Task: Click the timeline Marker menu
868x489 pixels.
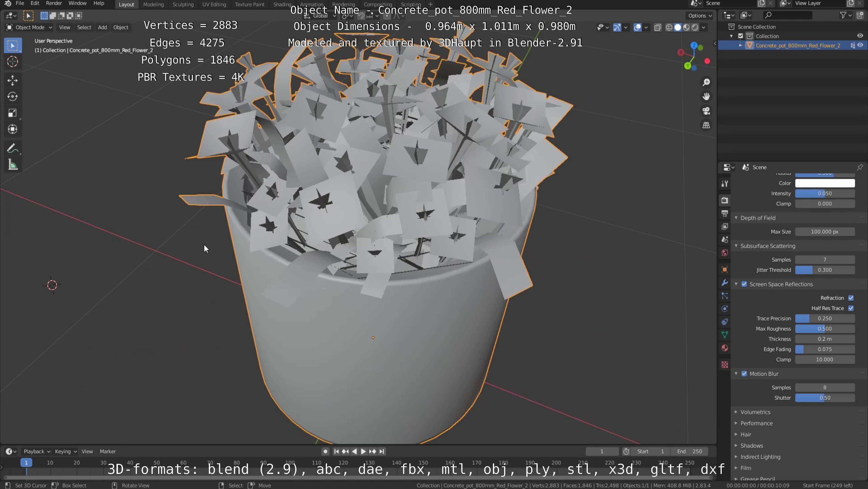Action: click(107, 452)
